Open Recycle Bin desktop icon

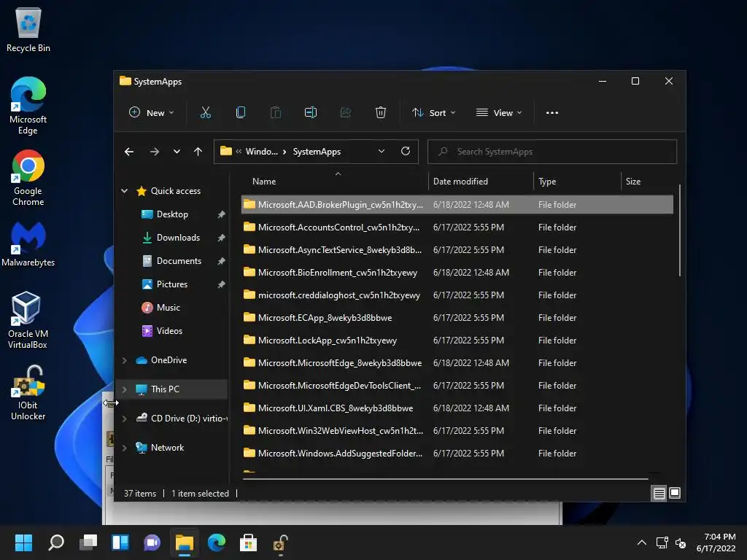pyautogui.click(x=28, y=30)
